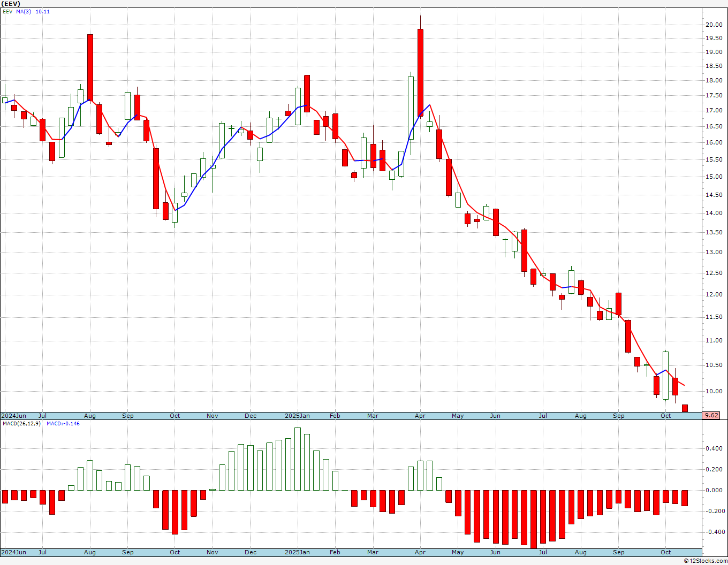Click 2025Jan on the price chart date axis
The image size is (728, 565).
pyautogui.click(x=297, y=416)
